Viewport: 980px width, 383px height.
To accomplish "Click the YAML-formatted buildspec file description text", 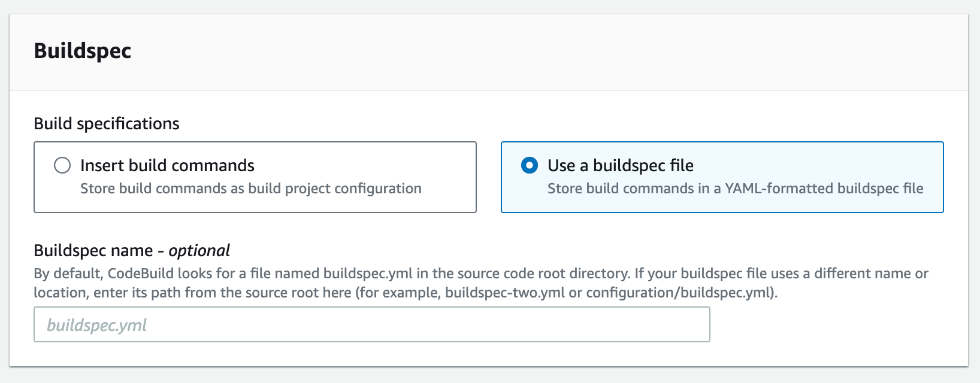I will [734, 188].
